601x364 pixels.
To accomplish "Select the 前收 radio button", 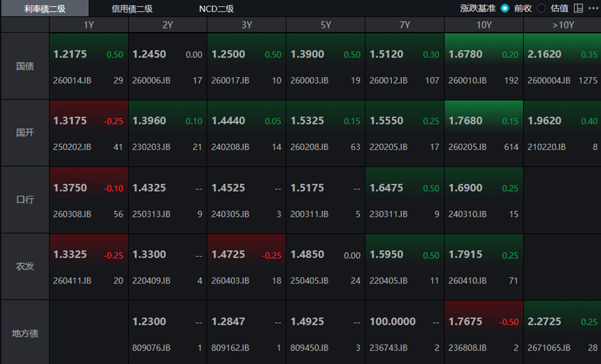I will pos(505,8).
